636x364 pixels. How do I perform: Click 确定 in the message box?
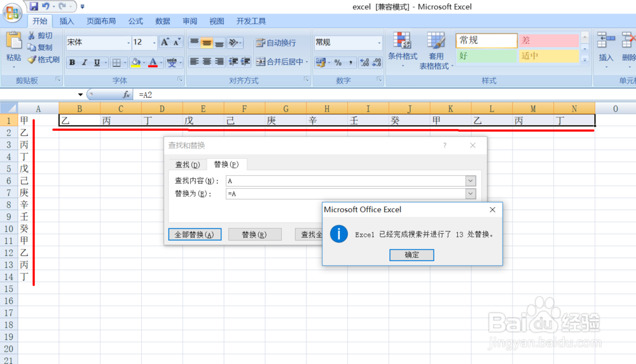[x=411, y=255]
